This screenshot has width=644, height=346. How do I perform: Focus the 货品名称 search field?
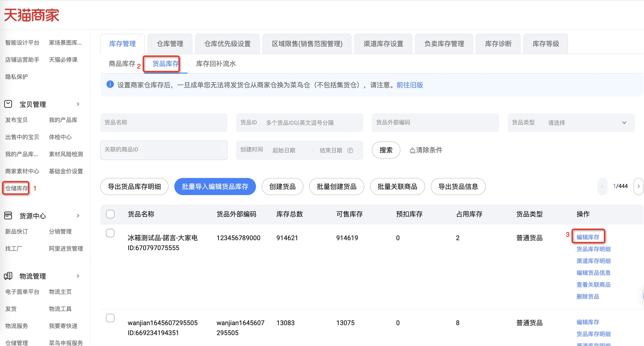[x=164, y=123]
